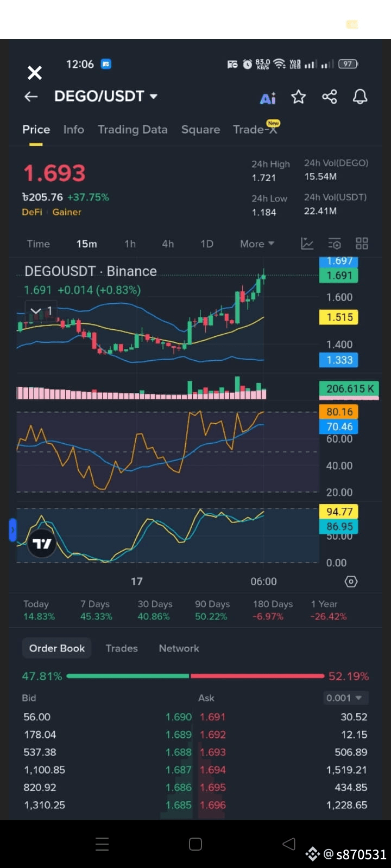Open the Trade-X tab
Screen dimensions: 391x868
point(255,129)
